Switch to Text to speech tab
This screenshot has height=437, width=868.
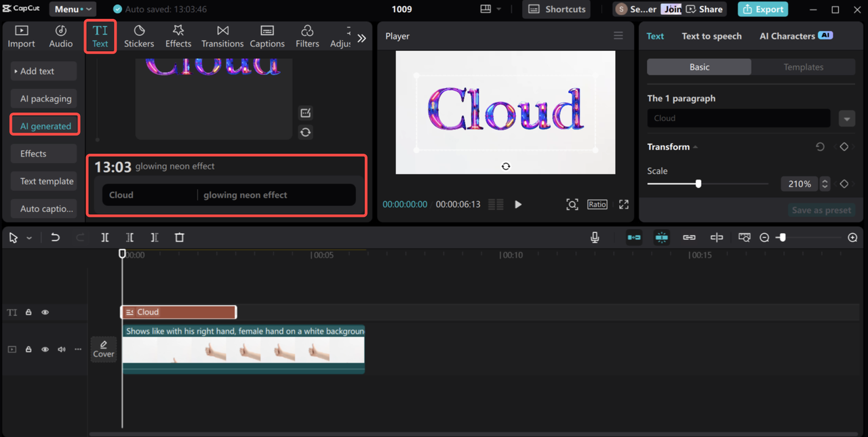(x=711, y=36)
